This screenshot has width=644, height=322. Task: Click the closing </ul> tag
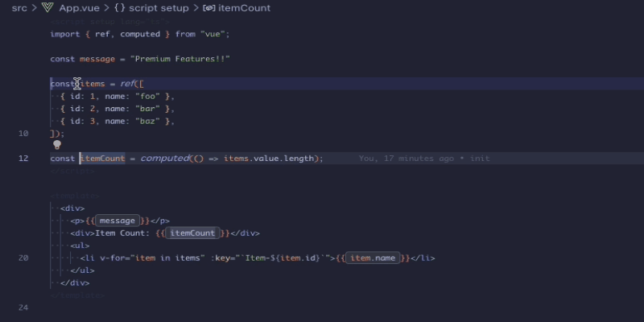(82, 270)
